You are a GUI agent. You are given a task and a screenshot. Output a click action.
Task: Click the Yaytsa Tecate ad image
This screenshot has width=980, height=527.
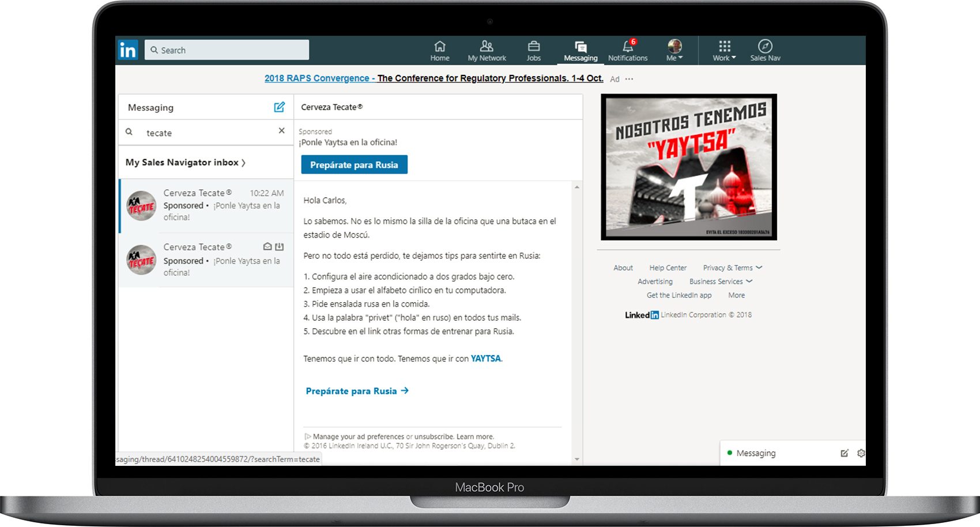click(x=689, y=167)
